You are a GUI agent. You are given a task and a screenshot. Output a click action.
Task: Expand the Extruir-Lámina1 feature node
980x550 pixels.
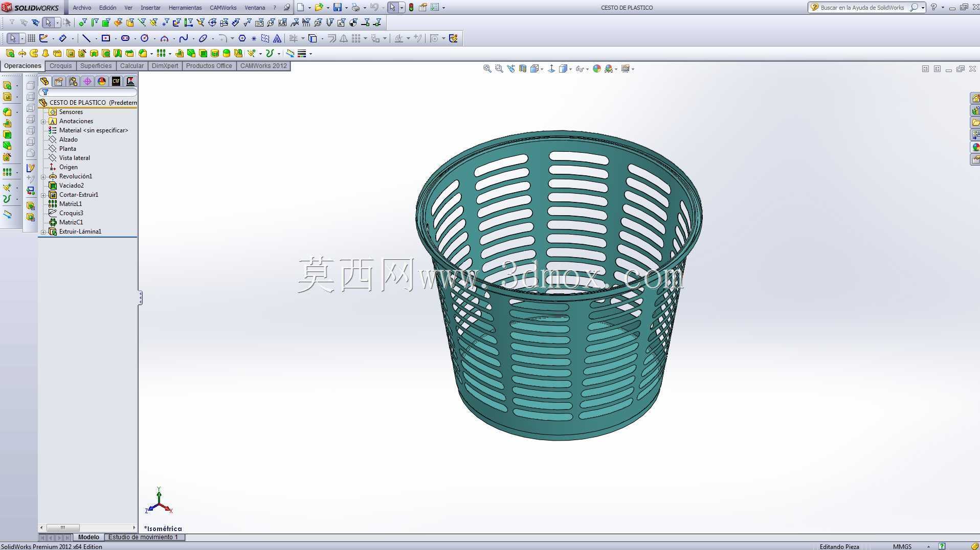pos(43,232)
